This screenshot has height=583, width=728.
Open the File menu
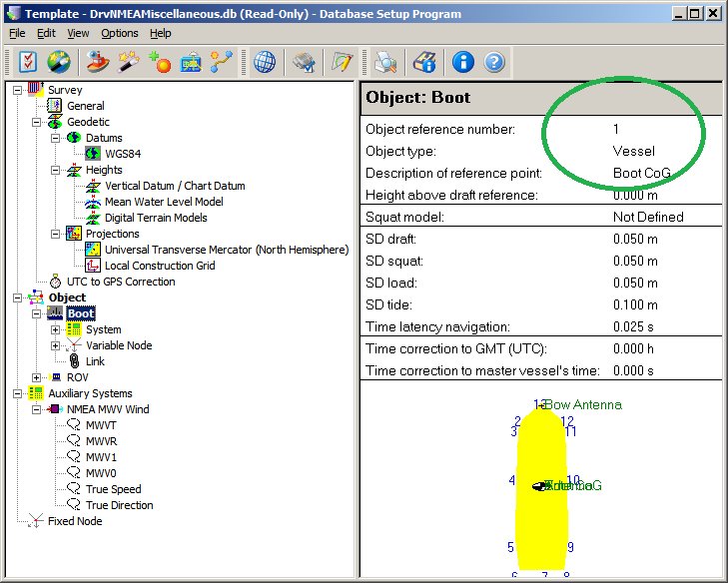click(17, 33)
